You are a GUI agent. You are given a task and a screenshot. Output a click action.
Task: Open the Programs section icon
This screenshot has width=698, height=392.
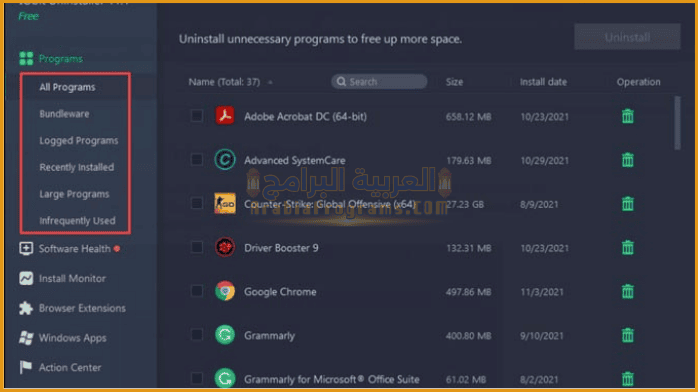click(x=26, y=58)
